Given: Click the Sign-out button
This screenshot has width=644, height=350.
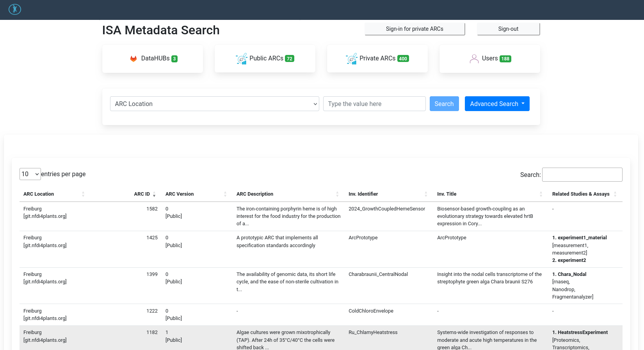Looking at the screenshot, I should point(509,29).
